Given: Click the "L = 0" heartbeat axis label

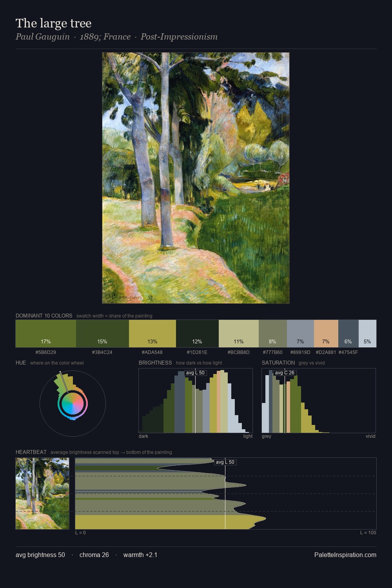Looking at the screenshot, I should point(80,533).
